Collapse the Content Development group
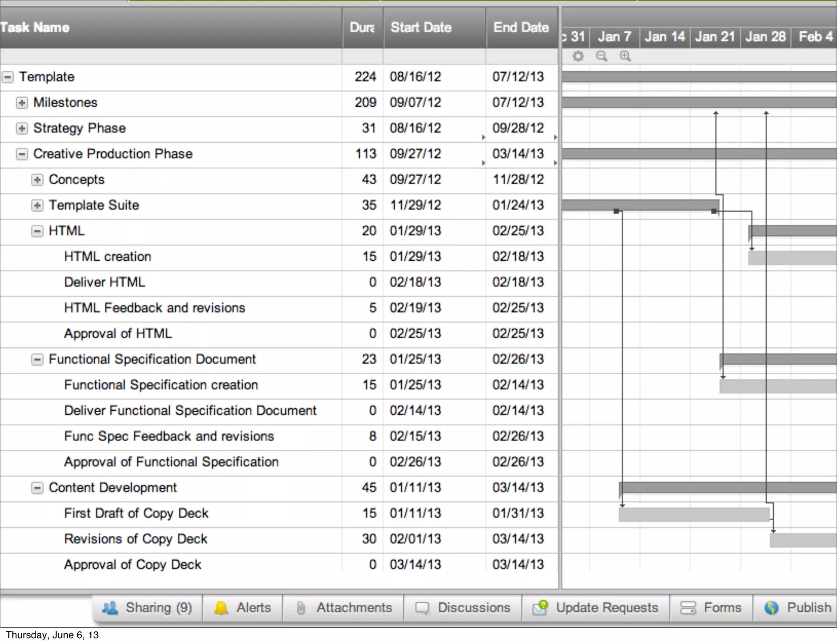837x644 pixels. (37, 488)
